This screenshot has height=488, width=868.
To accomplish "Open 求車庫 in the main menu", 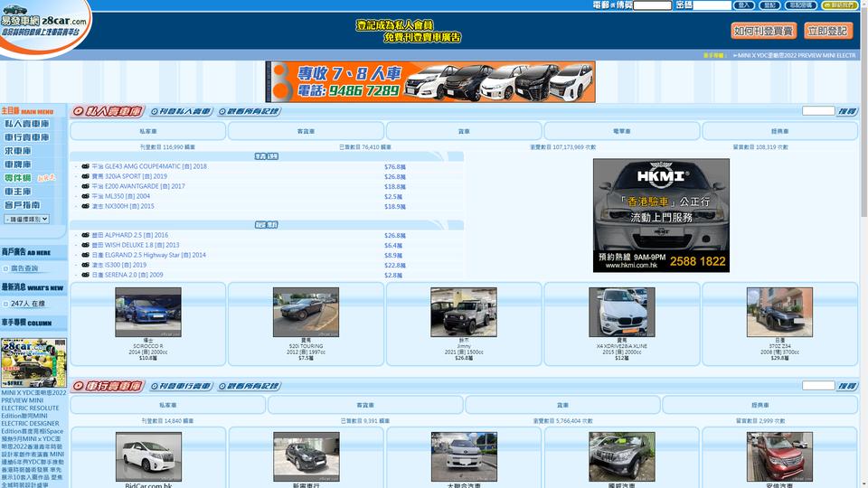I will tap(18, 151).
